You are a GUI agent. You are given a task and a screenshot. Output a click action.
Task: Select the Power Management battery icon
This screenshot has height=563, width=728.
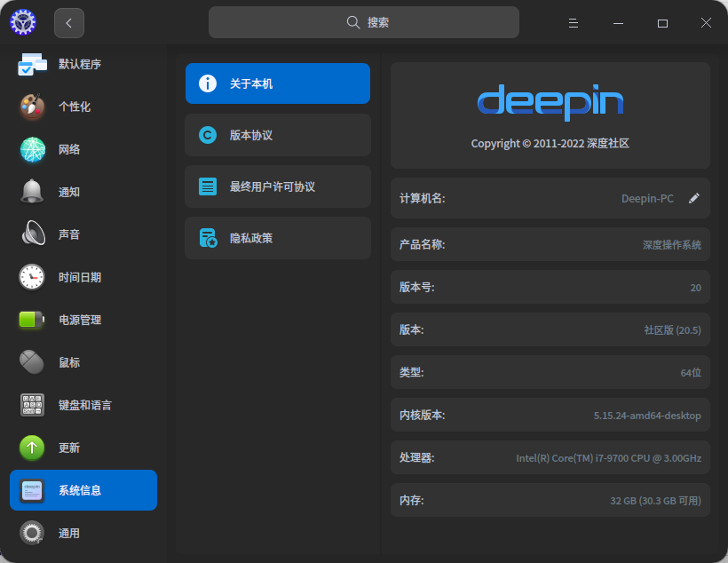(x=32, y=320)
